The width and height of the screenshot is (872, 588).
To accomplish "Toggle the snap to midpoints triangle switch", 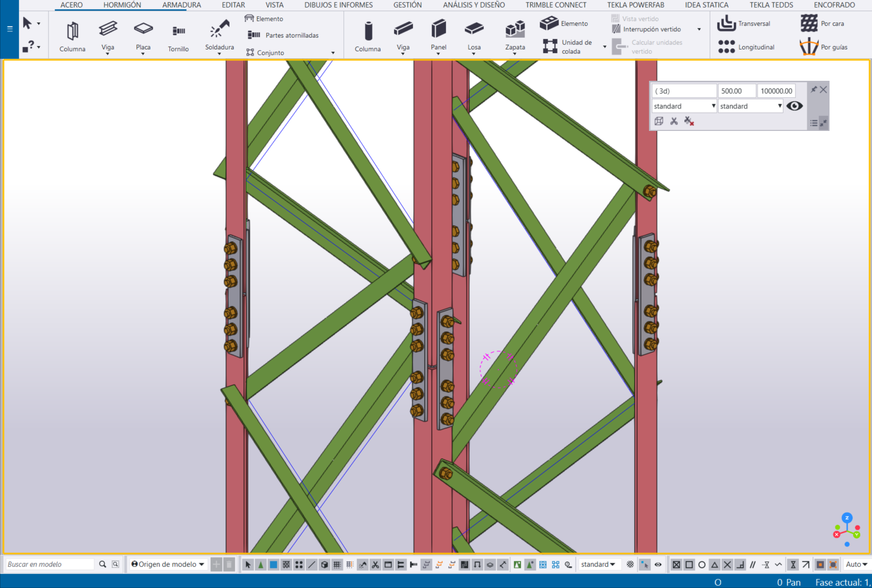I will pos(714,564).
